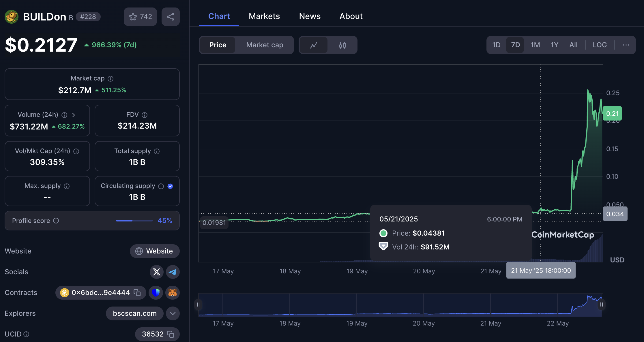
Task: Toggle chart to Market cap view
Action: 265,45
